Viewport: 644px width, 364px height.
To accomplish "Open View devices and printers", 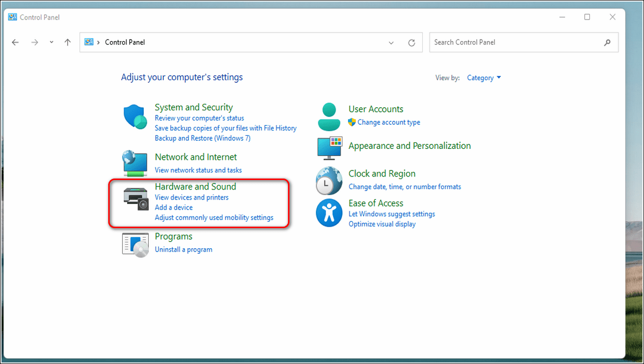I will click(x=191, y=197).
